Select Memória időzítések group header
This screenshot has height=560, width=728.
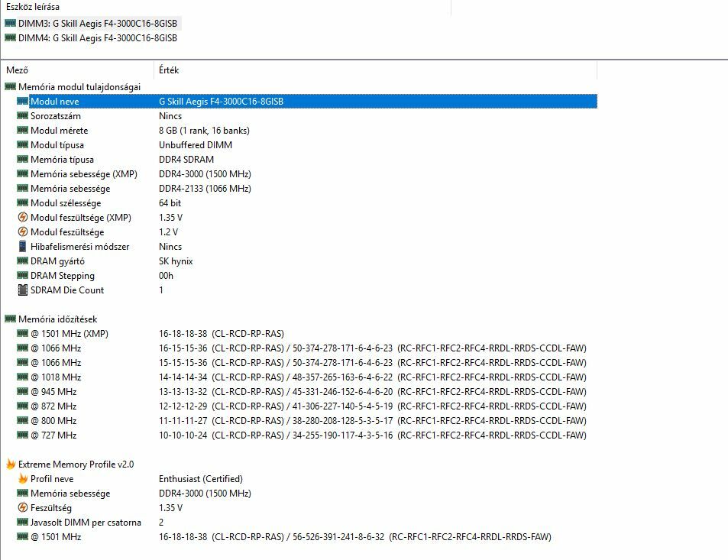tap(57, 319)
